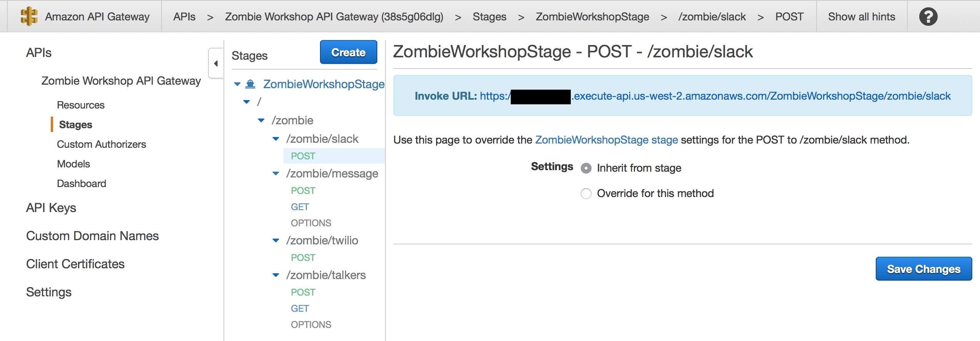
Task: Click Zombie Workshop API Gateway breadcrumb
Action: click(x=334, y=17)
